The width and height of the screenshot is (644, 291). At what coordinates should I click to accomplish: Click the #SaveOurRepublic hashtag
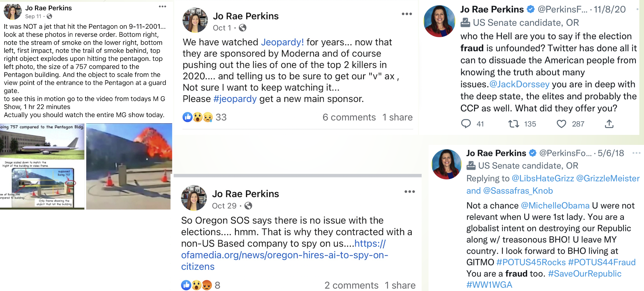tap(585, 274)
